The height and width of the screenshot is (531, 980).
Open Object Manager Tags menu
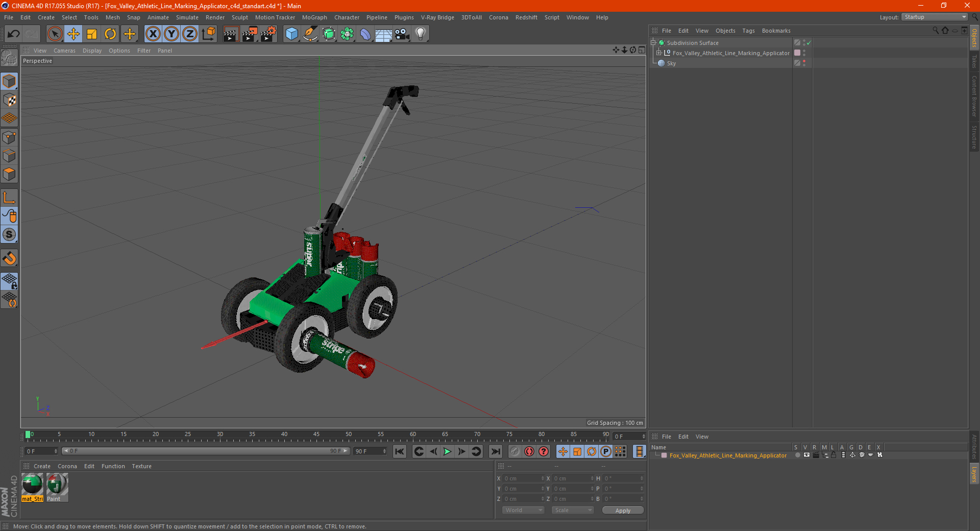tap(748, 31)
